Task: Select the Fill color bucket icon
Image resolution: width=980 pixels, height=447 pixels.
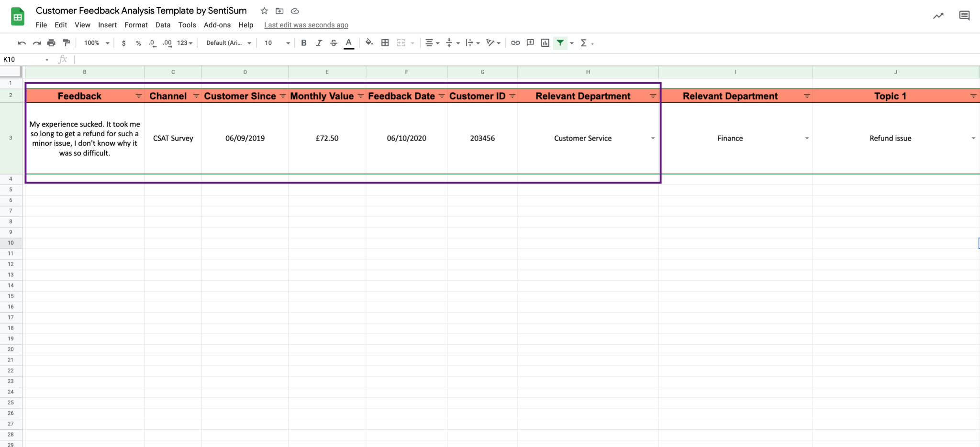Action: [369, 43]
